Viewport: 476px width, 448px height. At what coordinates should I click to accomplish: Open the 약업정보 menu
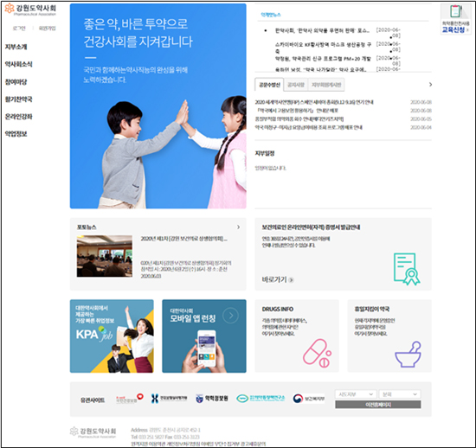[16, 134]
